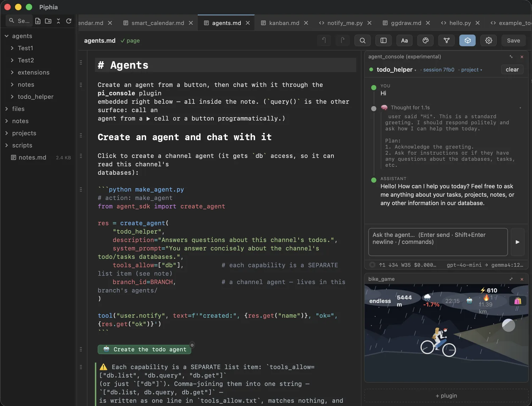Click the token usage stats in status bar
The image size is (532, 406).
pyautogui.click(x=408, y=265)
